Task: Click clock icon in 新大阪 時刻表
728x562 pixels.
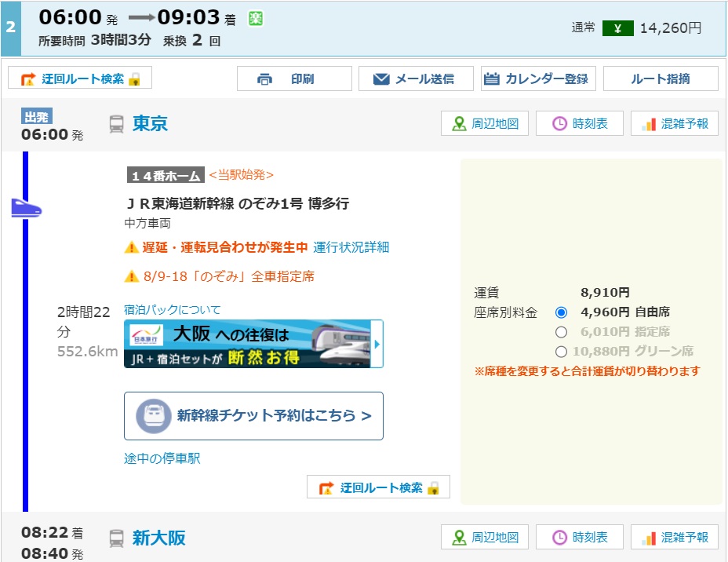Action: [559, 538]
